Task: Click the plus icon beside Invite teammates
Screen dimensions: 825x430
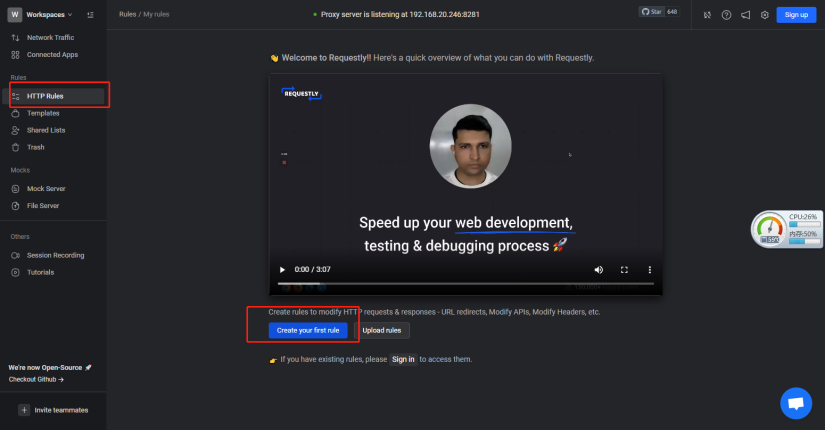Action: click(24, 410)
